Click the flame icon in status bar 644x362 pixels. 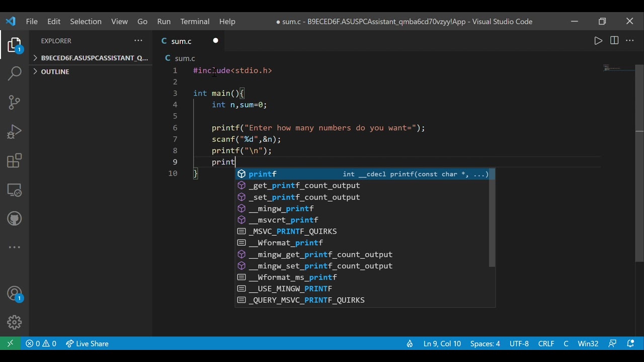(x=410, y=344)
